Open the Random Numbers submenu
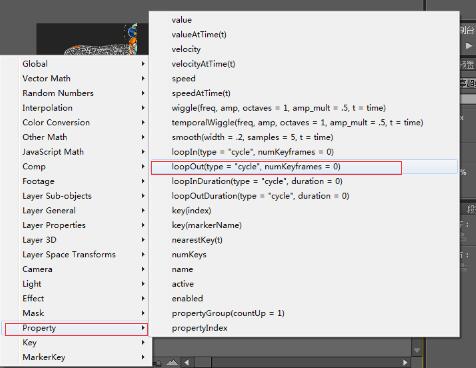This screenshot has width=476, height=368. coord(76,93)
